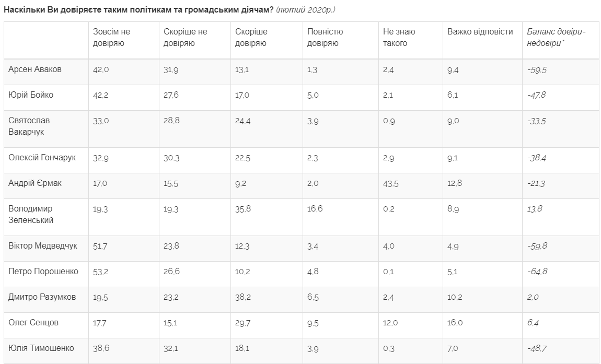The width and height of the screenshot is (601, 364).
Task: Select Дмитро Разумков in the table
Action: tap(42, 297)
